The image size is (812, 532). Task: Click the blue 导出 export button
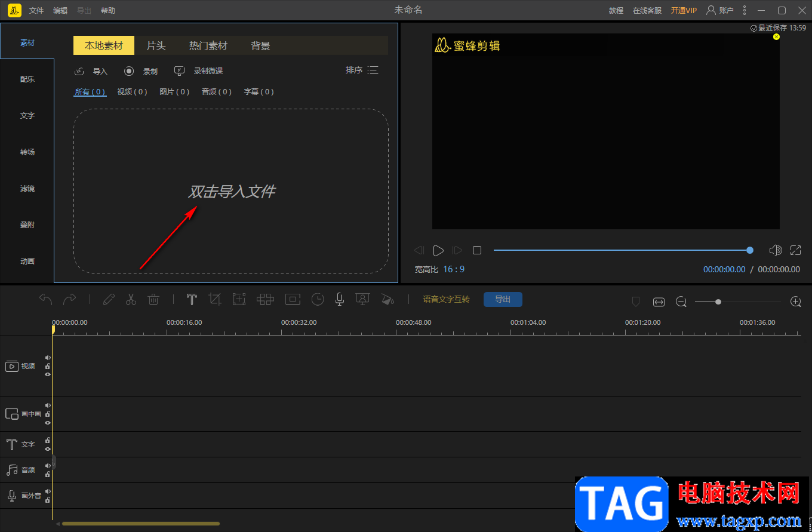503,299
